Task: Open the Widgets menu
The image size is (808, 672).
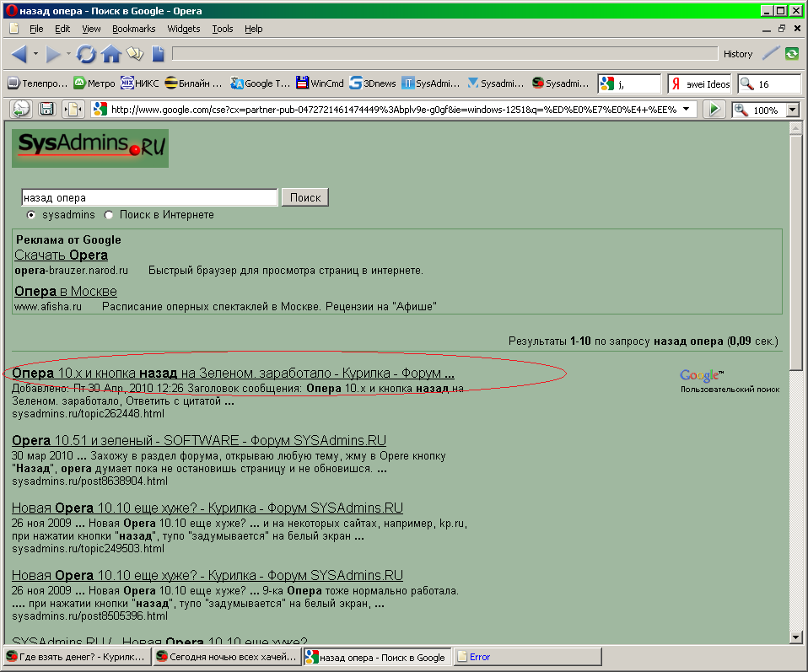Action: 184,29
